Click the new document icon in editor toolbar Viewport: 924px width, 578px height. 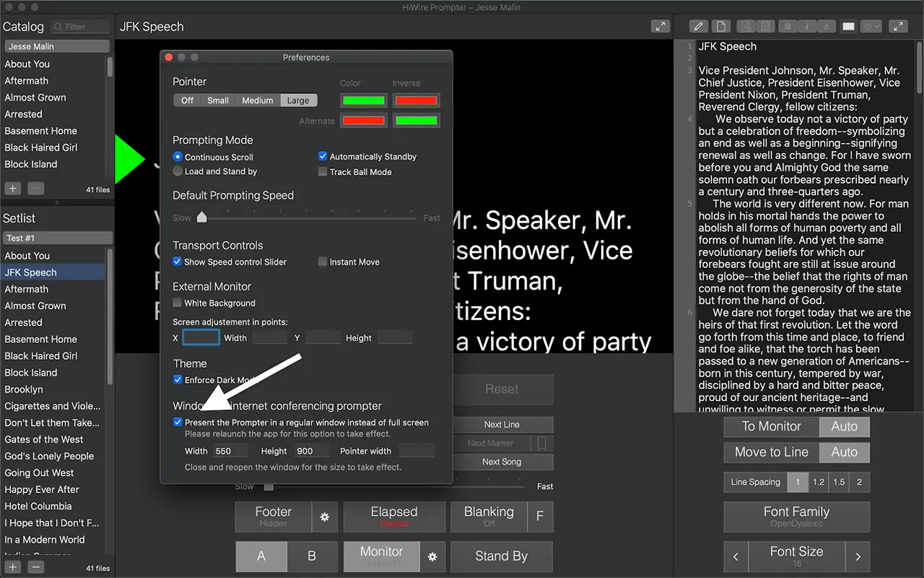[720, 27]
